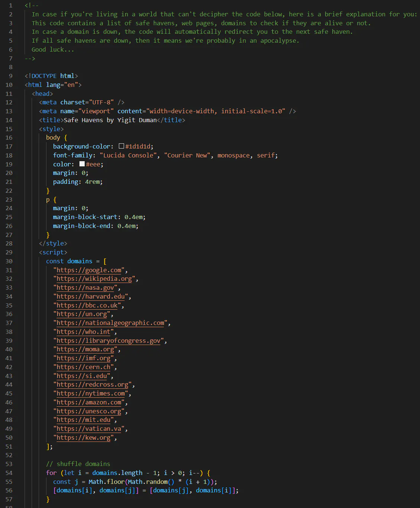Click the 'lang="en"' attribute
The height and width of the screenshot is (508, 420).
pos(62,85)
